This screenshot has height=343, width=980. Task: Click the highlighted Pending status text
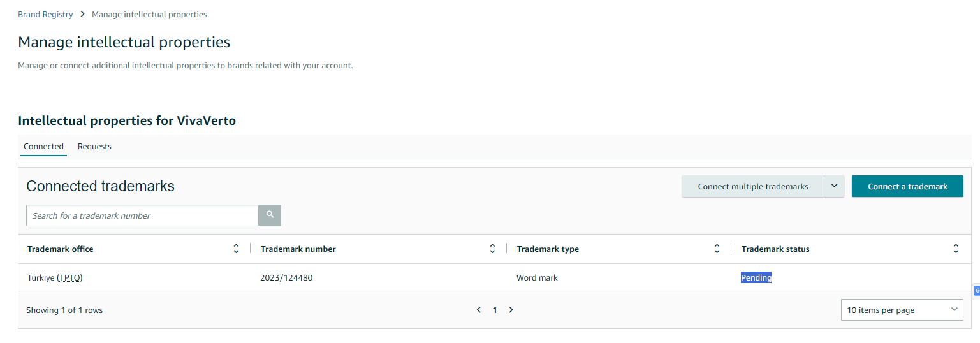tap(756, 278)
